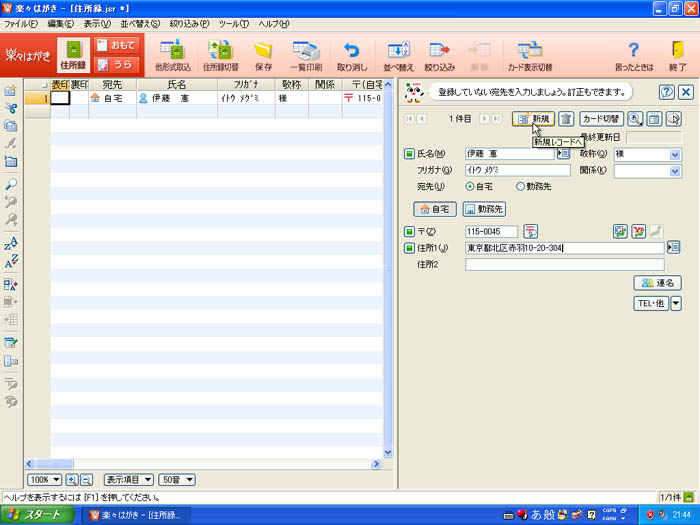
Task: Click the TEL・他 button
Action: 651,304
